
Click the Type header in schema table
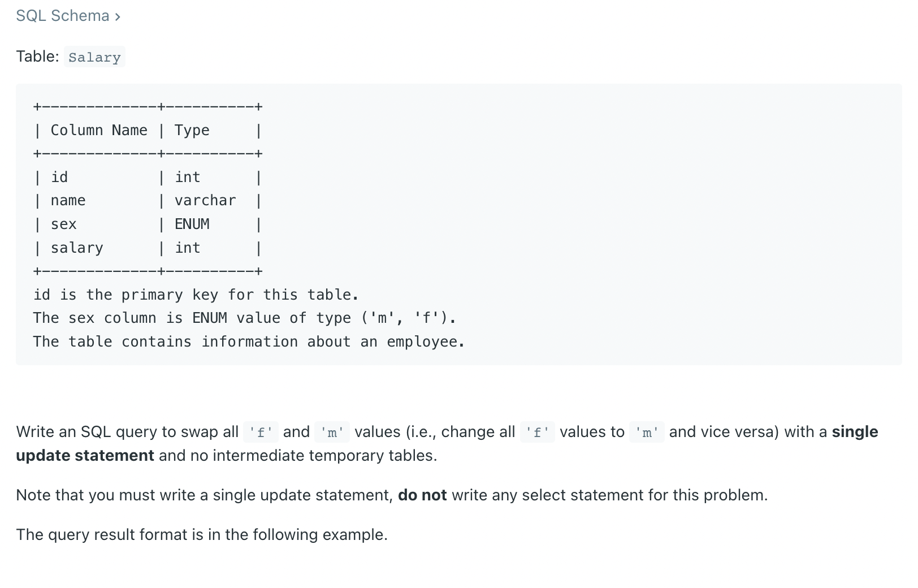pyautogui.click(x=192, y=131)
